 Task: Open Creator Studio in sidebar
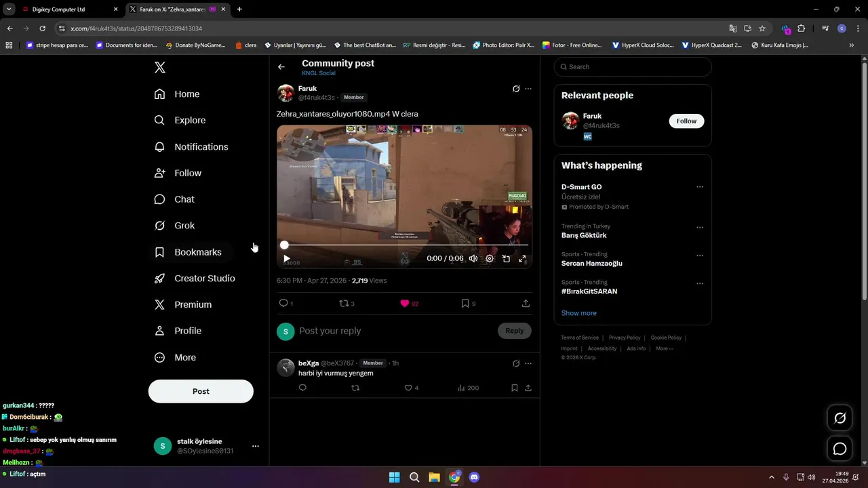(195, 279)
